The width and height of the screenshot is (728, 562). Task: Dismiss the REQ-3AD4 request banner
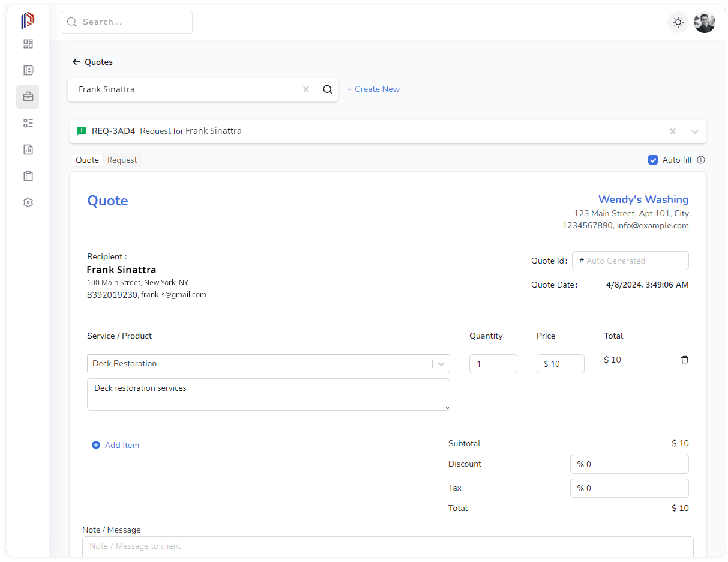672,131
